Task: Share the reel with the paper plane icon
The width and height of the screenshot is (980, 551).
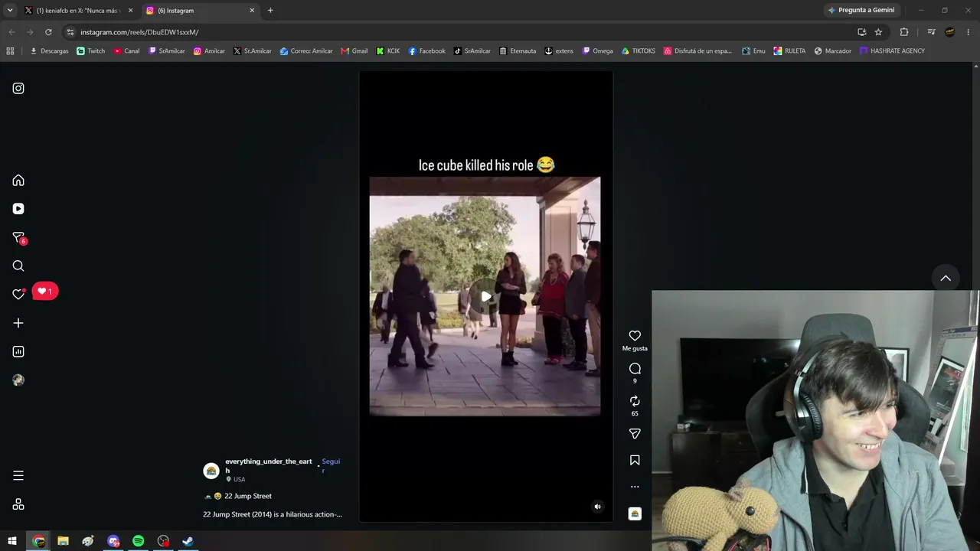Action: [x=635, y=434]
